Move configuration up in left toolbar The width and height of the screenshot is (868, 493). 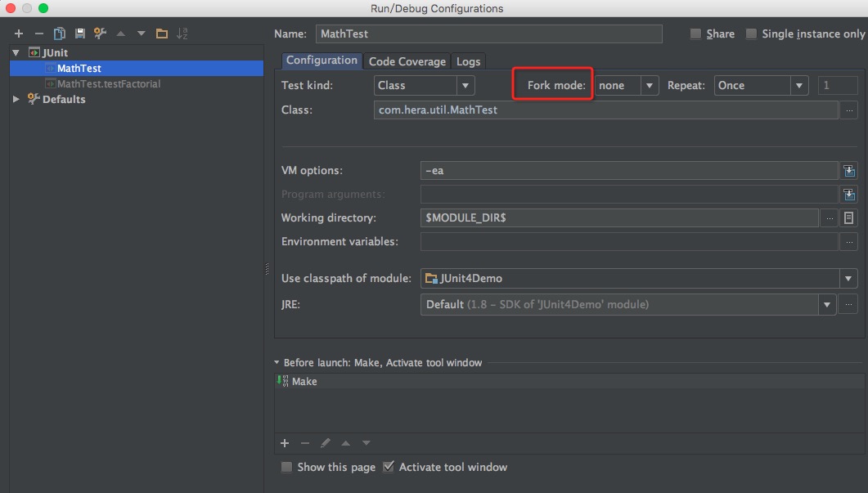(121, 34)
